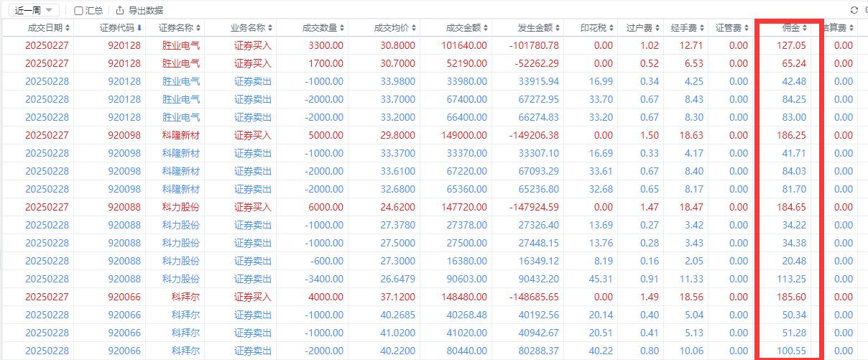
Task: Select the stamp tax cell 45.31
Action: coord(601,279)
